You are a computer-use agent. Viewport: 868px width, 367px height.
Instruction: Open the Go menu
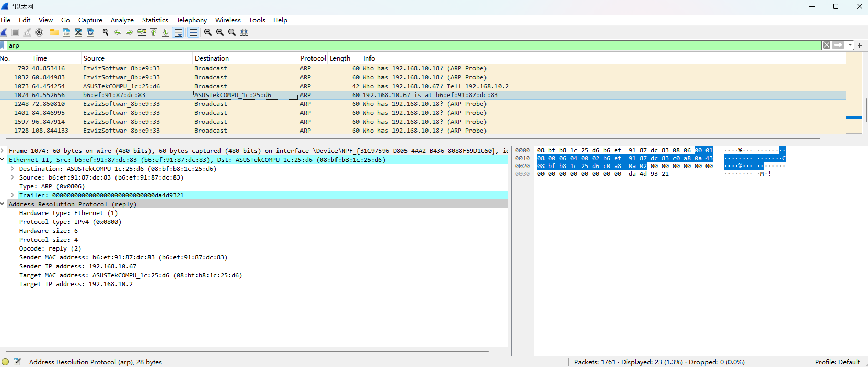click(x=65, y=20)
